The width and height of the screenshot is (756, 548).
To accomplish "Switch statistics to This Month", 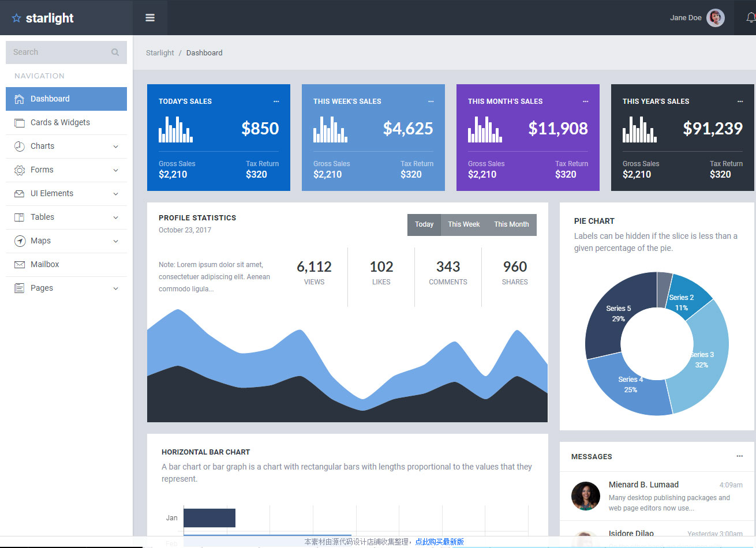I will click(x=511, y=224).
